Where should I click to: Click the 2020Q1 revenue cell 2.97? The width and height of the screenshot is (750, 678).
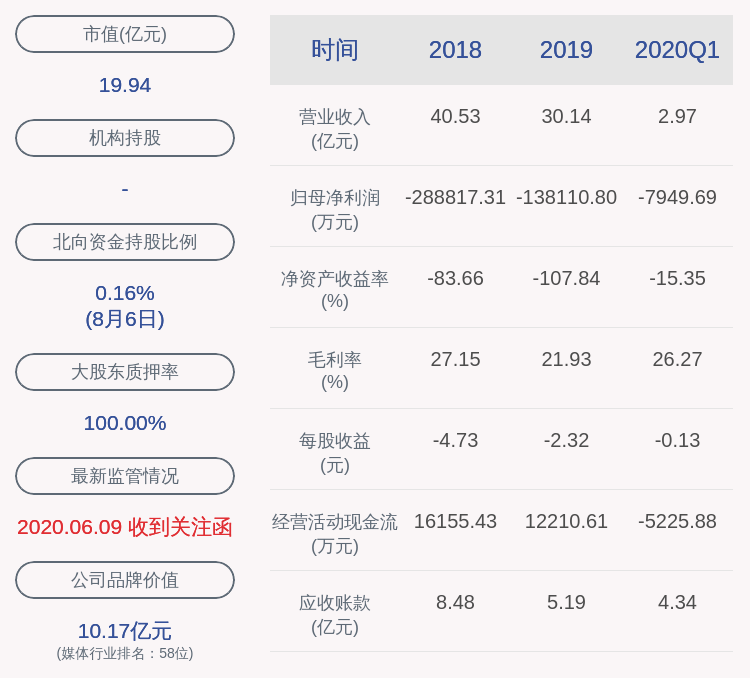(x=677, y=117)
